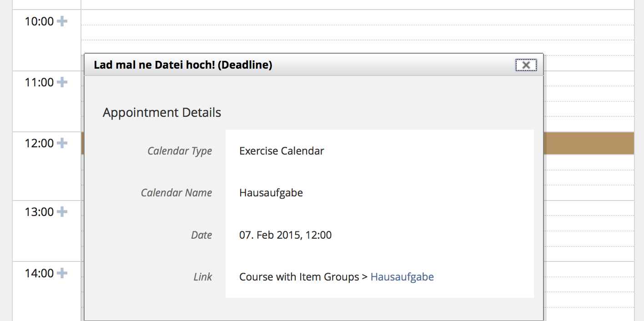Image resolution: width=644 pixels, height=321 pixels.
Task: Click the Calendar Name value 'Hausaufgabe'
Action: coord(271,193)
